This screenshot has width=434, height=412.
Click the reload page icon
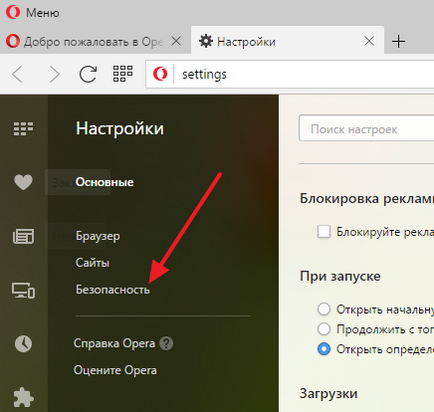coord(88,74)
